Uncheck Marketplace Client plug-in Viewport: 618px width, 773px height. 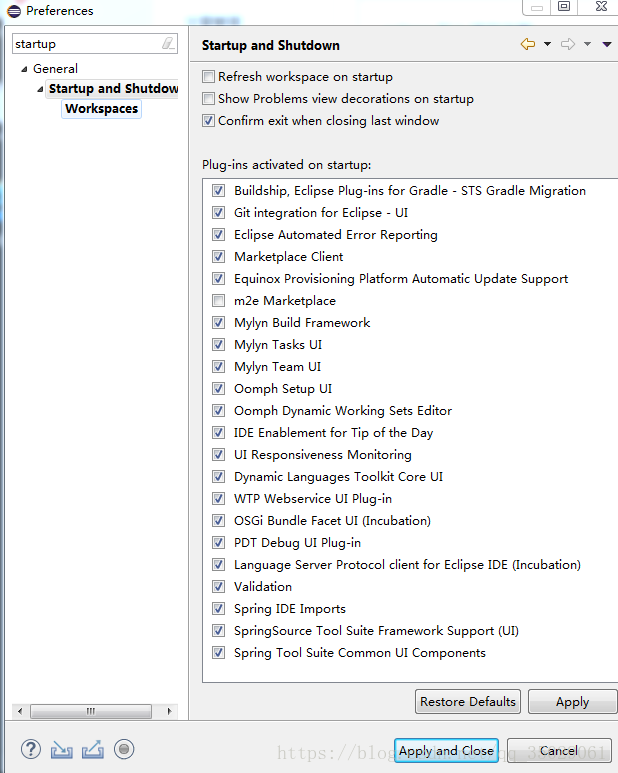(x=218, y=257)
